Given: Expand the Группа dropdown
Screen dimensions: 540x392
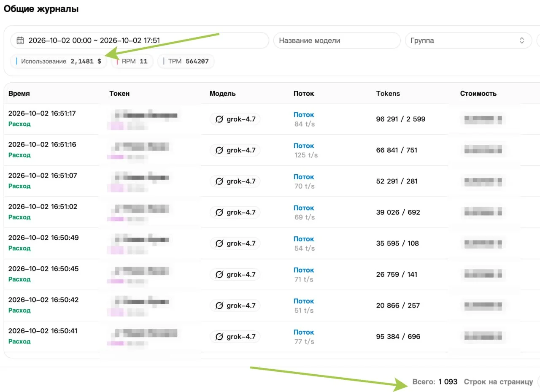Looking at the screenshot, I should (x=468, y=41).
